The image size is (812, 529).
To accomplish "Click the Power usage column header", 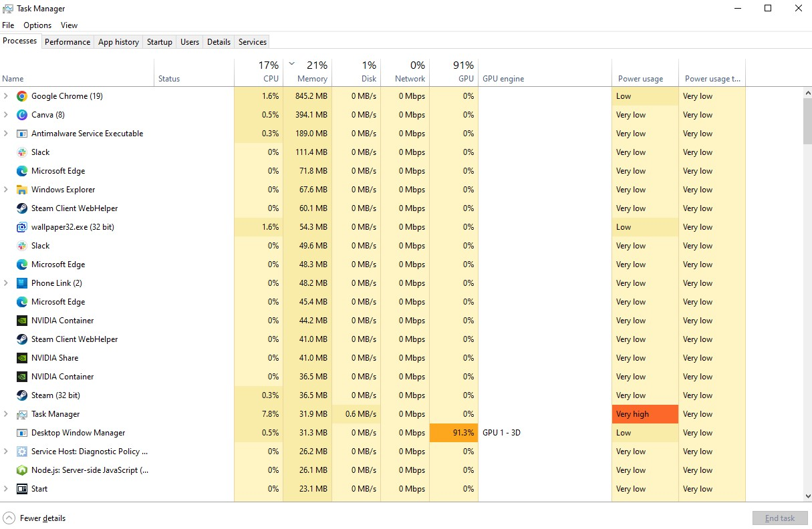I will pyautogui.click(x=645, y=72).
